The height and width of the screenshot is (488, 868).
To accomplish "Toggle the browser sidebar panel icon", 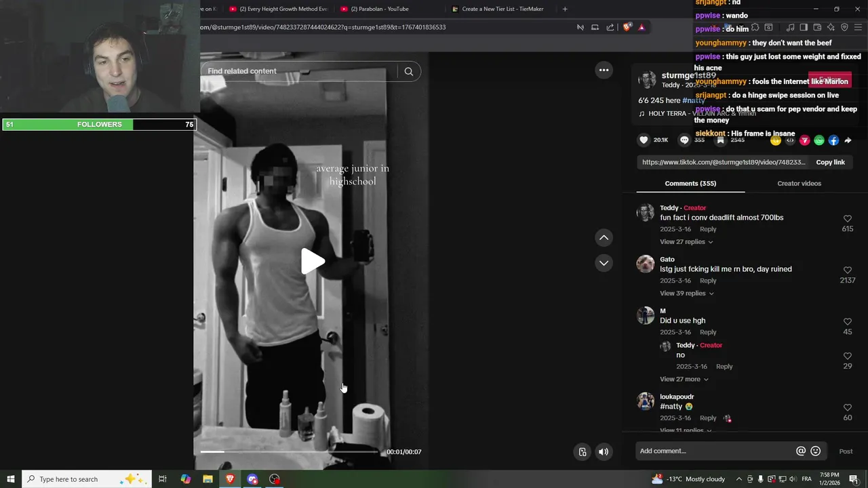I will coord(804,27).
